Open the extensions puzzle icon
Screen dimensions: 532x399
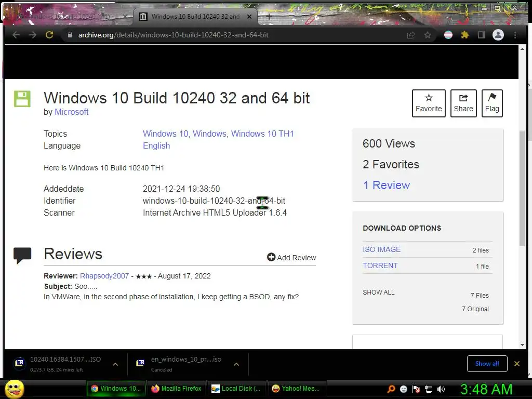coord(465,35)
